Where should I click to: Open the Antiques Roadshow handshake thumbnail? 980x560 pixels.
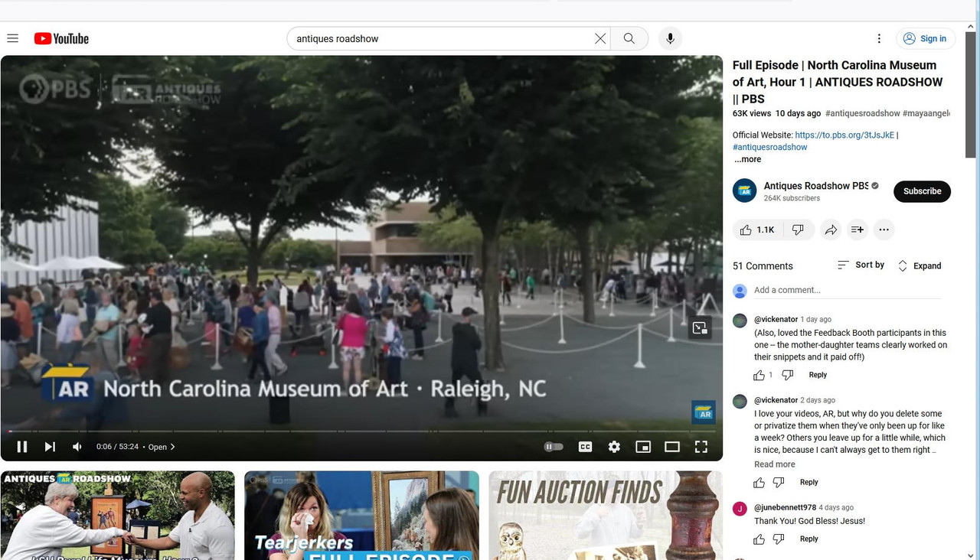tap(118, 515)
